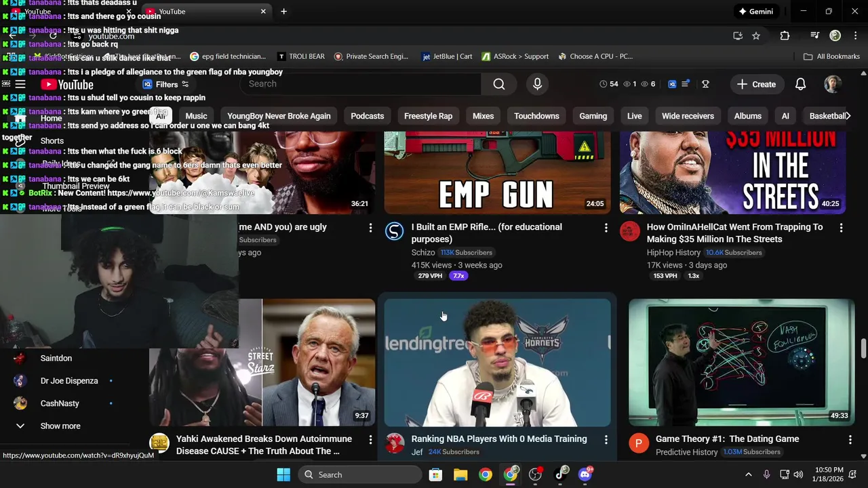Open the vidIQ Filters button
Screen dimensions: 868x488
tap(165, 84)
